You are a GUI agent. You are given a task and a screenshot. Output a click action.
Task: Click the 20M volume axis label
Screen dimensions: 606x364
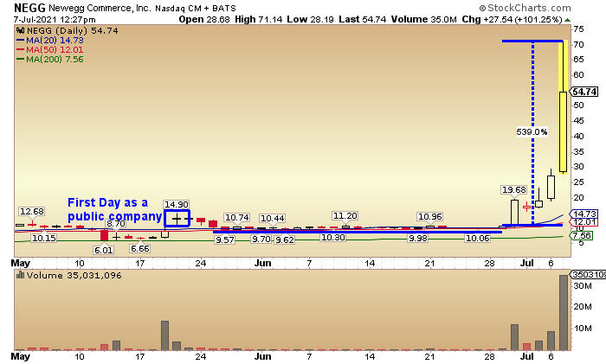pyautogui.click(x=583, y=307)
